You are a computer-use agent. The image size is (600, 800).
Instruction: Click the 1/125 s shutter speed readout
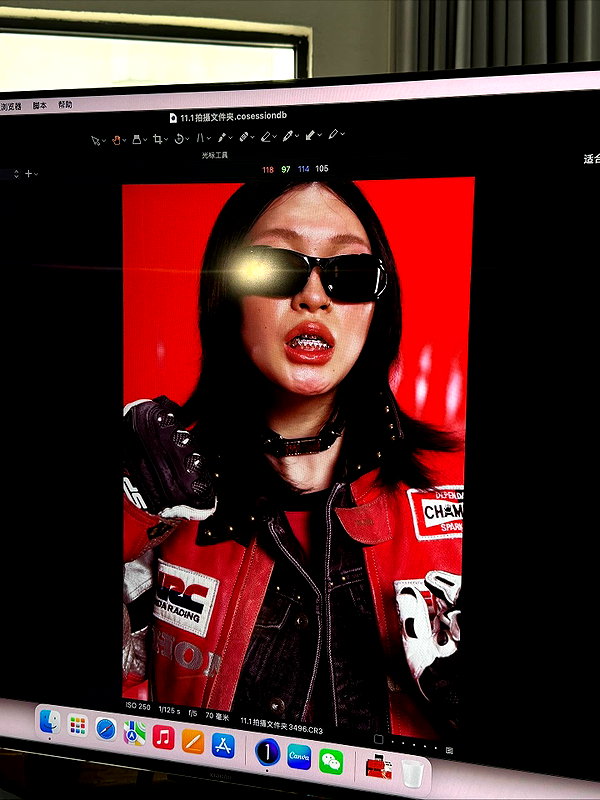coord(169,710)
